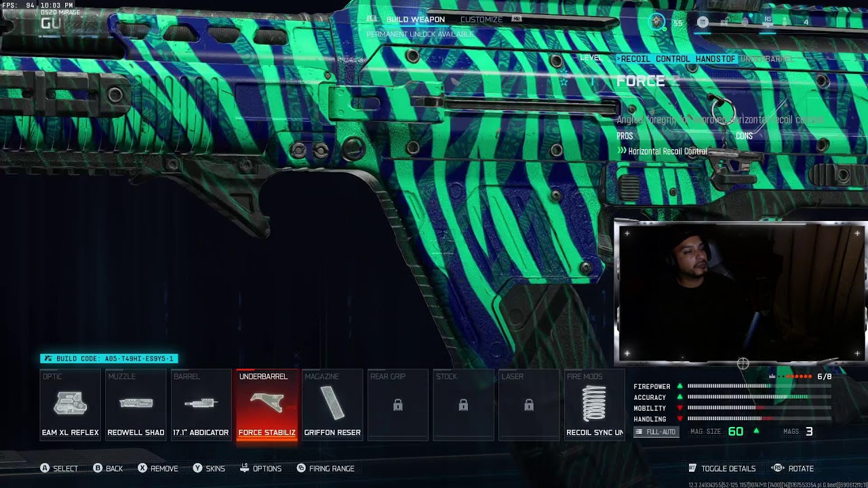Click the Full-Auto fire mode indicator
This screenshot has height=488, width=868.
(x=656, y=432)
